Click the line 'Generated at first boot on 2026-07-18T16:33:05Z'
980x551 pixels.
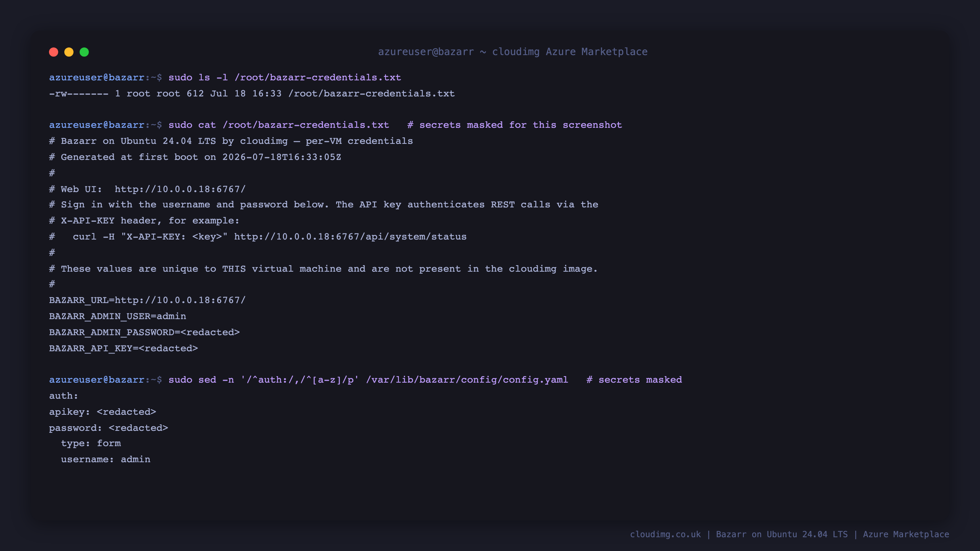coord(195,157)
